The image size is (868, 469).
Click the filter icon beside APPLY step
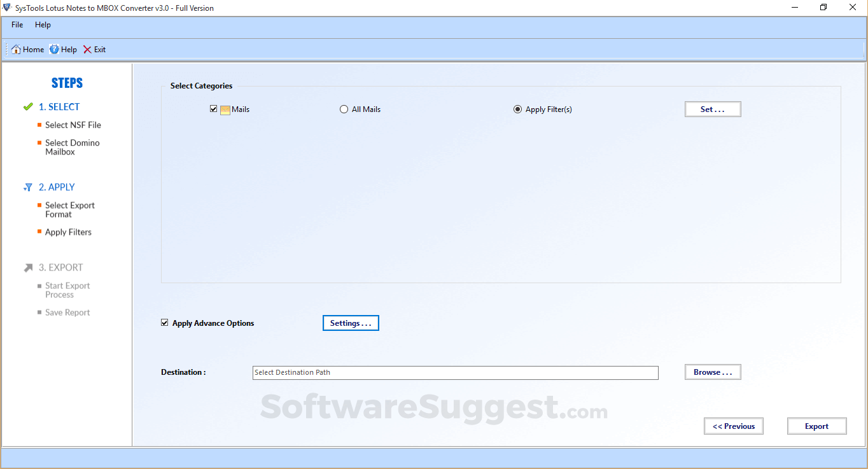click(28, 186)
